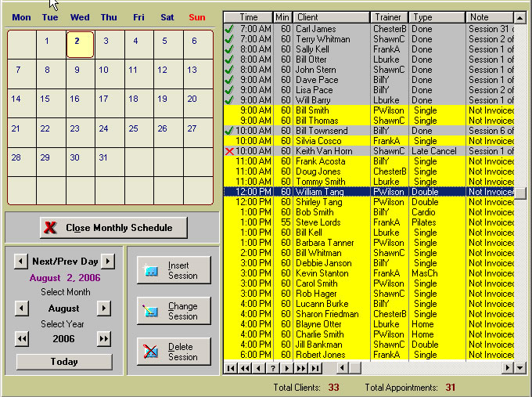This screenshot has width=532, height=397.
Task: Click the Change Session button
Action: tap(173, 311)
